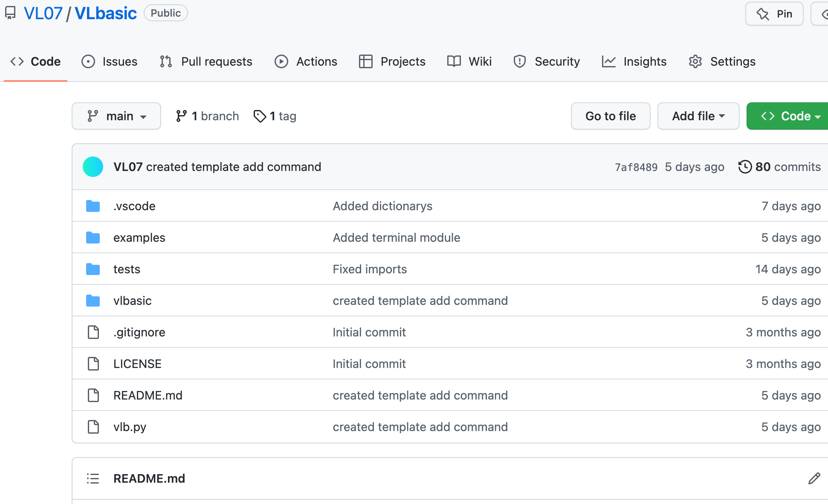
Task: Open the main branch selector dropdown
Action: click(x=116, y=116)
